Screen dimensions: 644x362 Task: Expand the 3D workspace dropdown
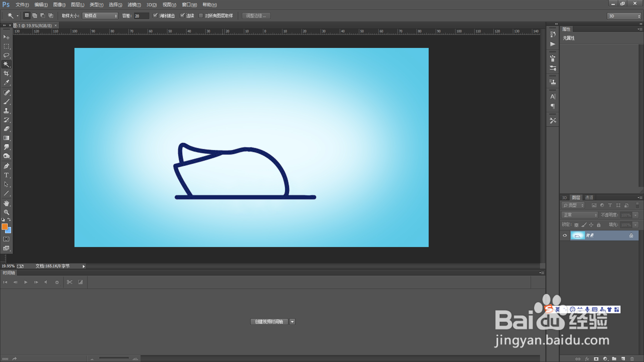click(624, 16)
